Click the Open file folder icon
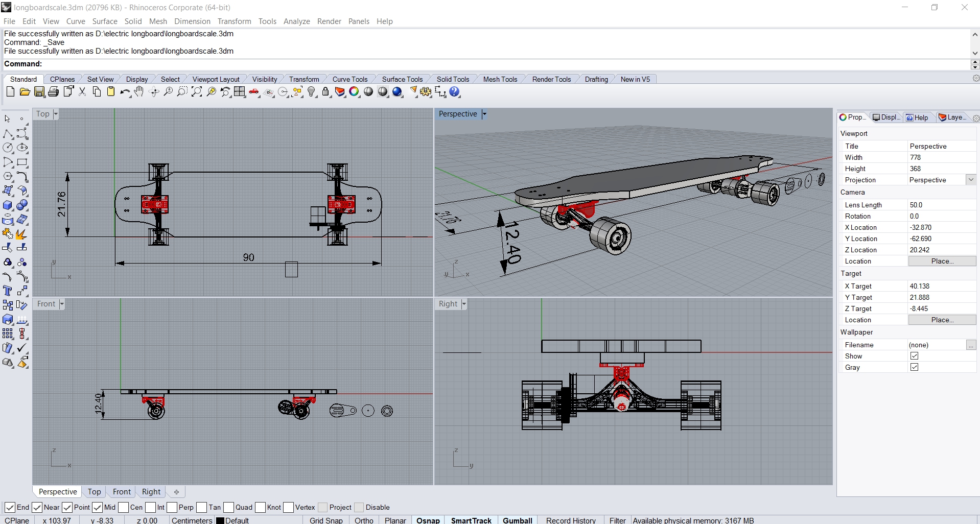The height and width of the screenshot is (524, 980). pyautogui.click(x=25, y=92)
